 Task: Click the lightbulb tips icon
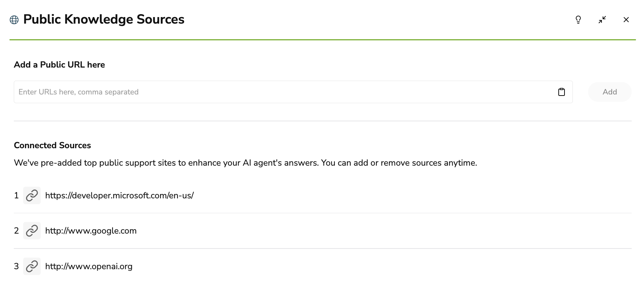578,20
